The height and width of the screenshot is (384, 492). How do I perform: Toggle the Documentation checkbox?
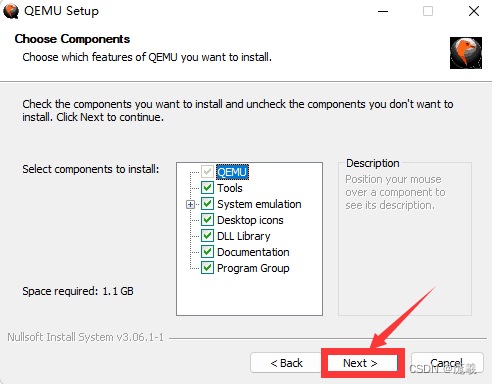[x=207, y=252]
